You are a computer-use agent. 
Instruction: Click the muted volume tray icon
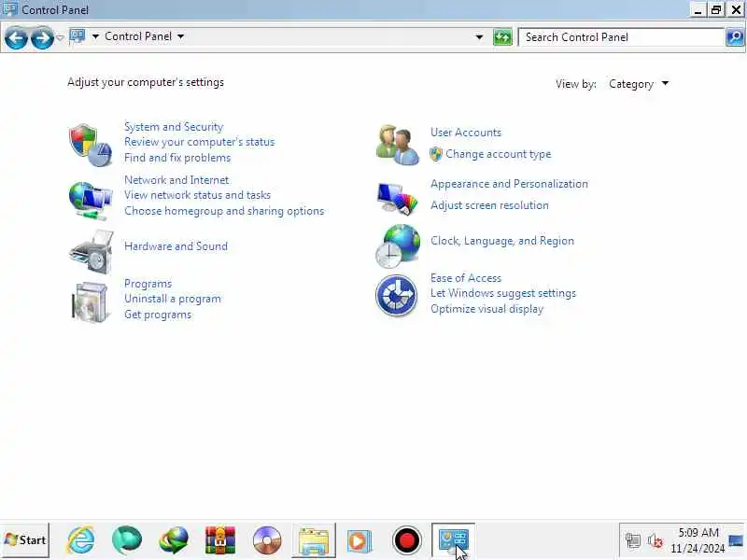655,540
